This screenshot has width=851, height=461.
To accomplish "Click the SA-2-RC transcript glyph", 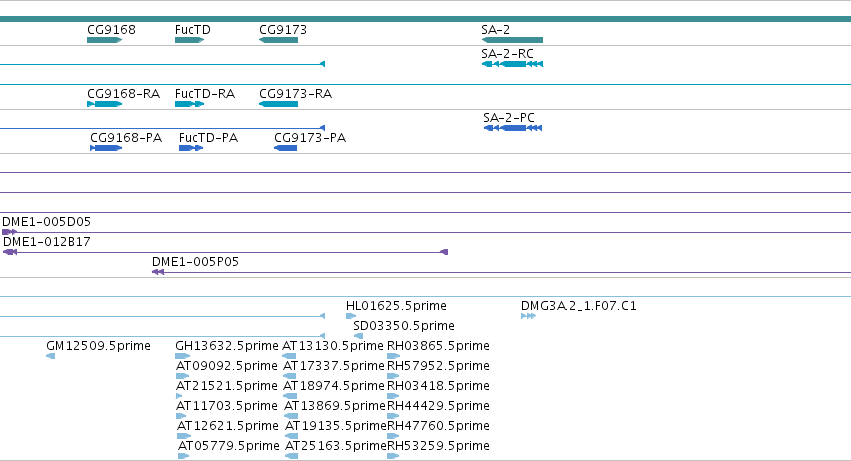I will pos(512,64).
